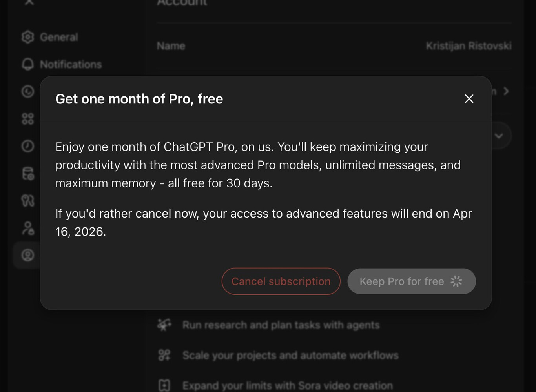Switch to the Notifications settings tab label
Viewport: 536px width, 392px height.
(71, 64)
